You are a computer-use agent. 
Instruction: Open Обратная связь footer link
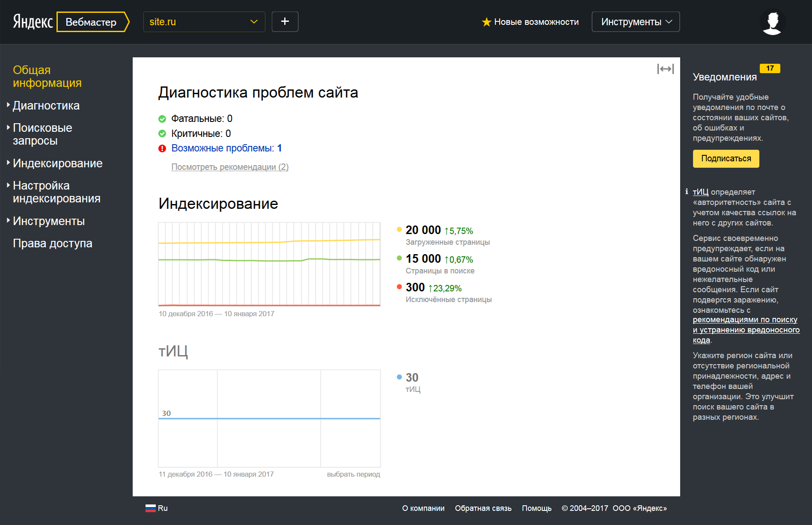pyautogui.click(x=483, y=508)
